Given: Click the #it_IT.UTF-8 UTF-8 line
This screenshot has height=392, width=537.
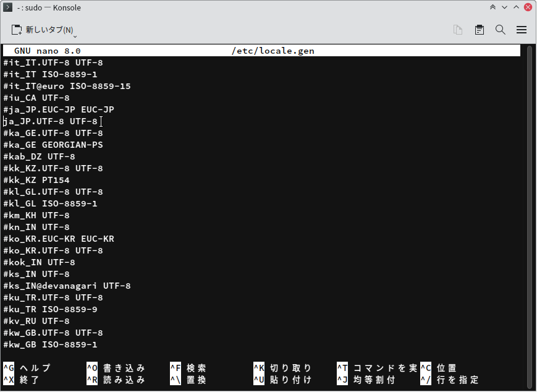Looking at the screenshot, I should coord(53,63).
